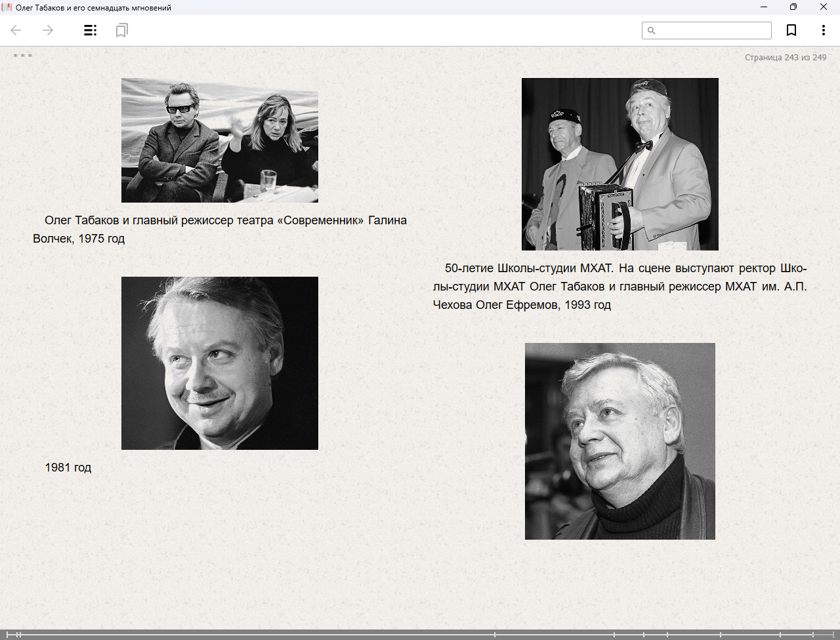This screenshot has height=640, width=840.
Task: Open the three-dot options menu
Action: (823, 30)
